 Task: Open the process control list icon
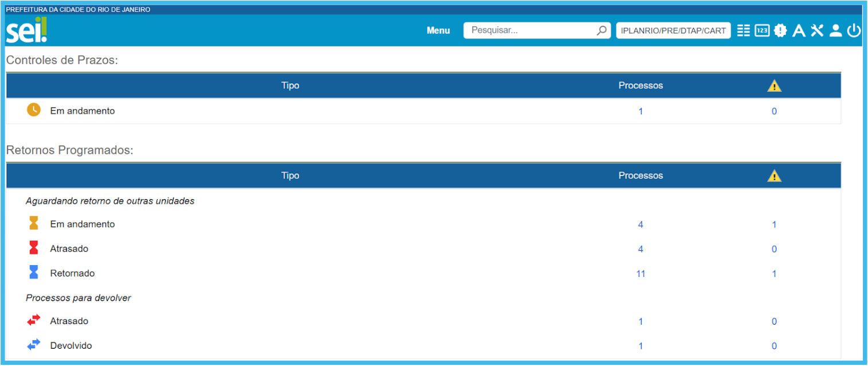pyautogui.click(x=743, y=31)
